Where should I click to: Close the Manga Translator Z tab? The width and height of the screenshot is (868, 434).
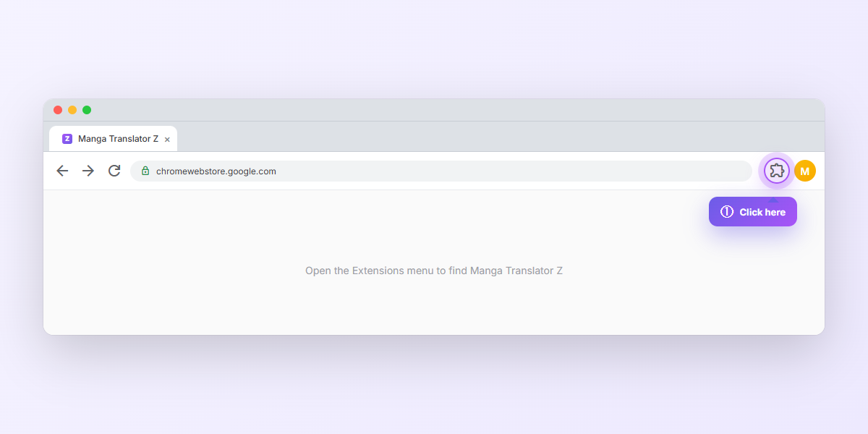(167, 140)
